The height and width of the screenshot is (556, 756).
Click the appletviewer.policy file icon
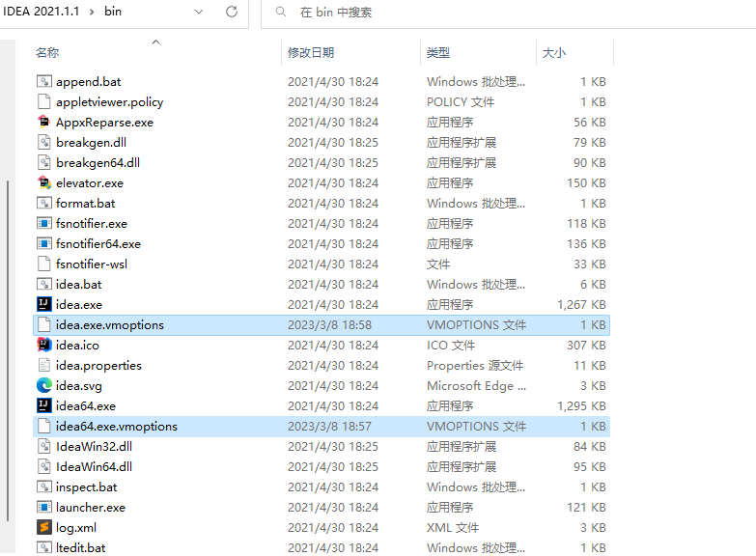[x=43, y=101]
